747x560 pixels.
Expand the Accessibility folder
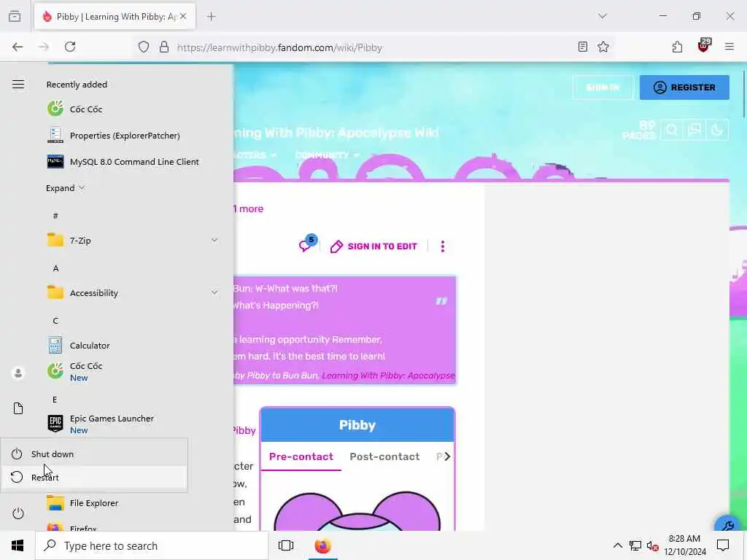click(133, 293)
